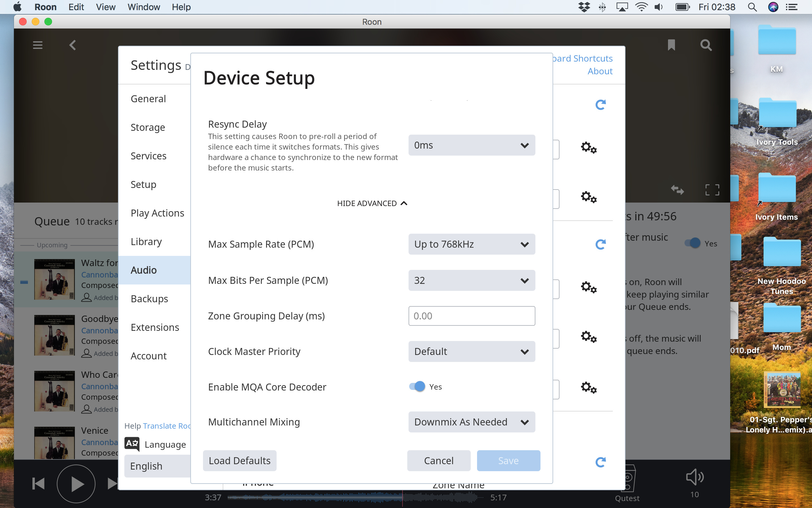Viewport: 812px width, 508px height.
Task: Open the bookmarks icon in Roon header
Action: tap(671, 45)
